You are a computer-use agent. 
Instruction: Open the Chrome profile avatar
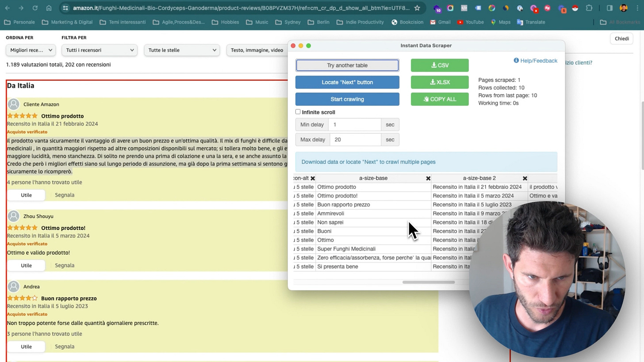(x=624, y=8)
